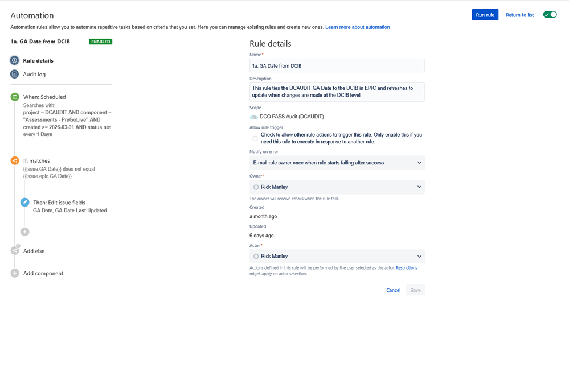Click the Cancel button
The height and width of the screenshot is (392, 569).
point(394,290)
